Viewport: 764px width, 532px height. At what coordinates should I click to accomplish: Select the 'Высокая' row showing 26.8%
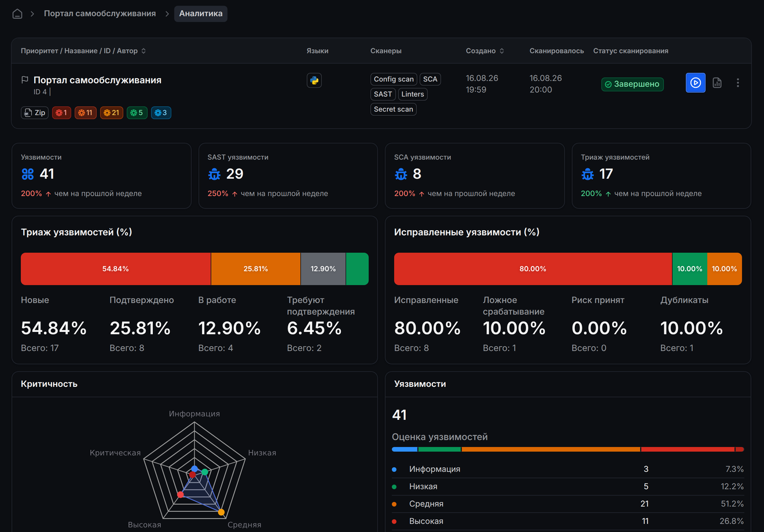coord(568,521)
